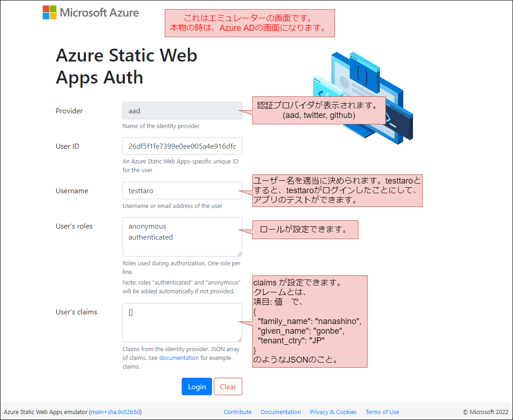Open the documentation link for example claims

tap(179, 358)
